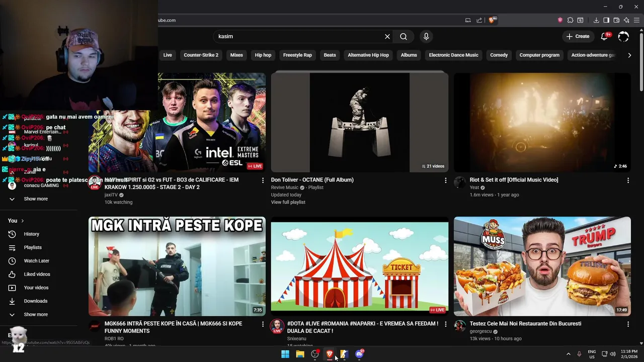Select the Live filter chip
Image resolution: width=644 pixels, height=362 pixels.
pyautogui.click(x=168, y=55)
